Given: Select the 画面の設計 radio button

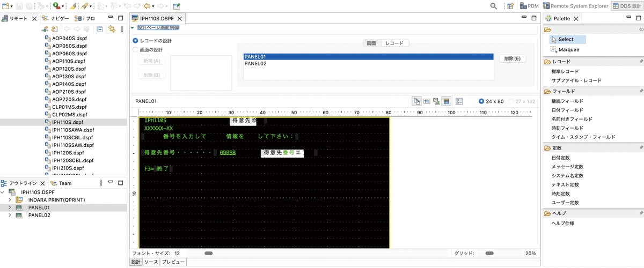Looking at the screenshot, I should click(x=135, y=50).
